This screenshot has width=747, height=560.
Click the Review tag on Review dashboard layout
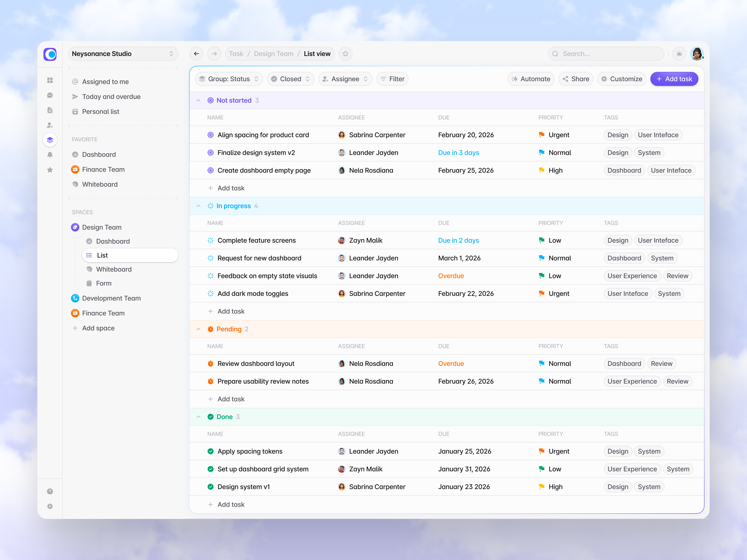(x=662, y=364)
